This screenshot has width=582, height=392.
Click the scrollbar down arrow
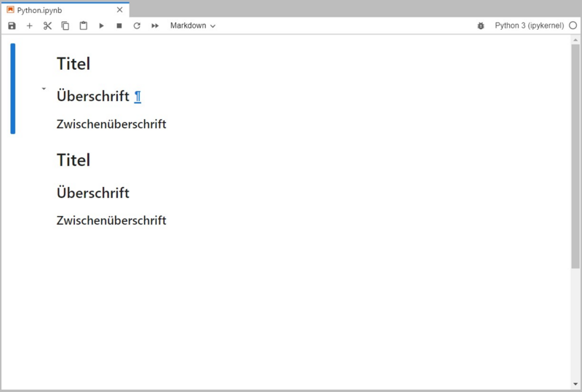coord(575,385)
